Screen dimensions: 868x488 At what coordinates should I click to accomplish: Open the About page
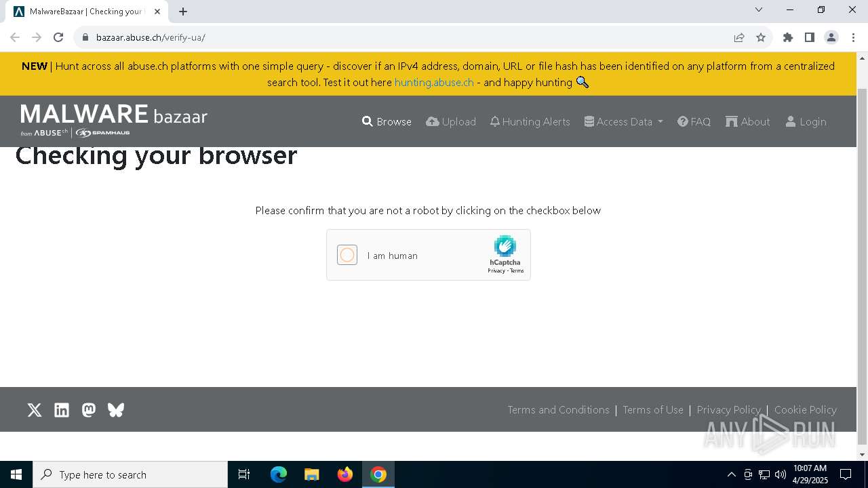coord(747,121)
